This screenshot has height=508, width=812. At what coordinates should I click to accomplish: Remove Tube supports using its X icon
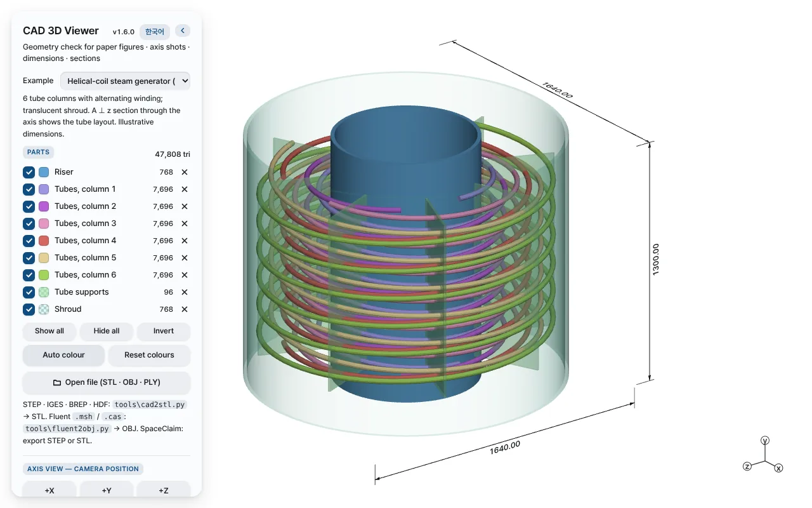185,292
